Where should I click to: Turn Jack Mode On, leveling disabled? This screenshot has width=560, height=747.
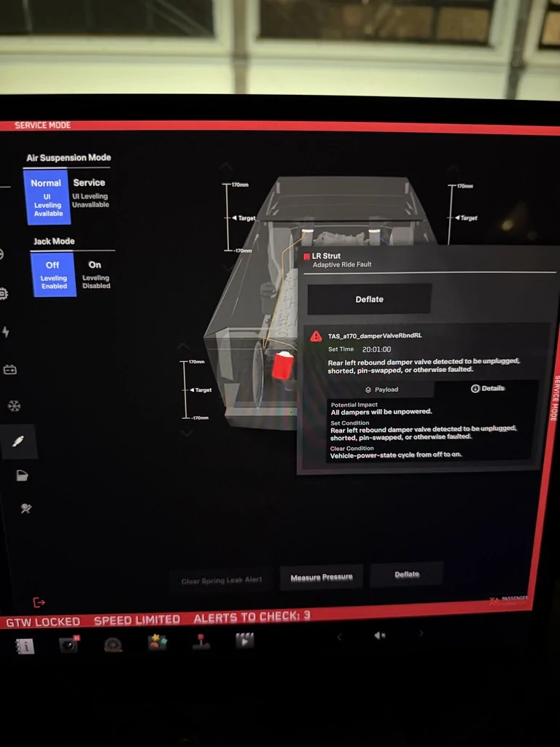coord(96,274)
